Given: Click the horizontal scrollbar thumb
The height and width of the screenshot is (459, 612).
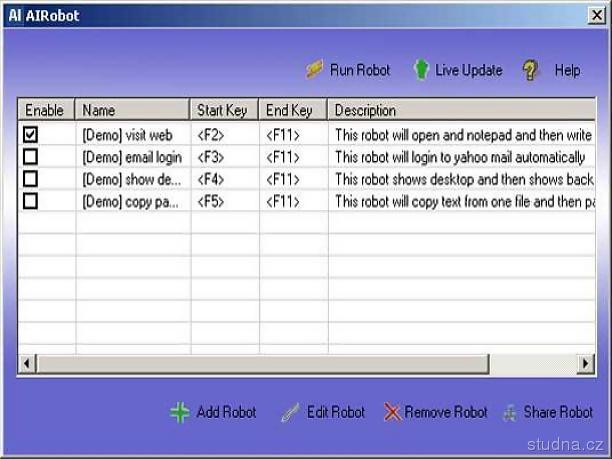Looking at the screenshot, I should point(262,363).
